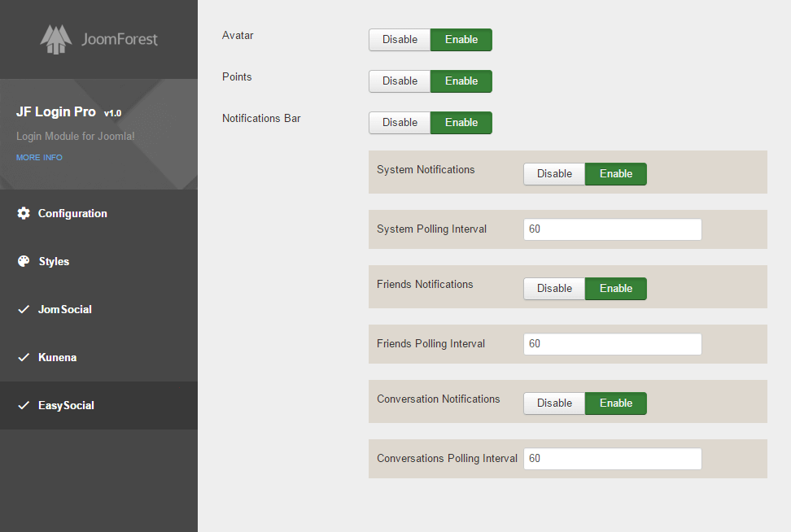This screenshot has width=791, height=532.
Task: Disable Conversation Notifications
Action: 554,403
